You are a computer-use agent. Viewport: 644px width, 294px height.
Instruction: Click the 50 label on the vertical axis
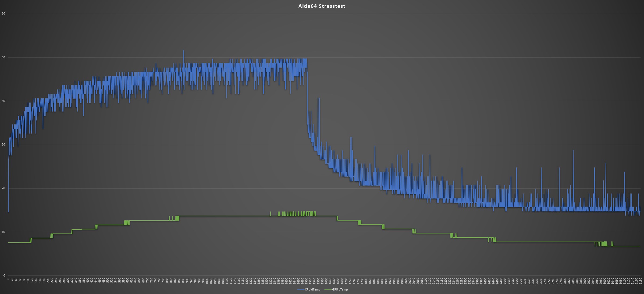(3, 57)
